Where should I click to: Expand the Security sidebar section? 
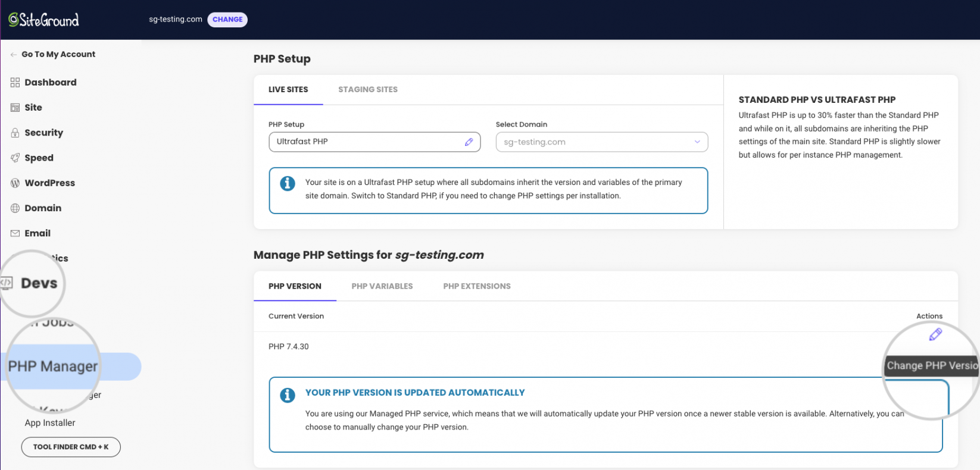[44, 133]
